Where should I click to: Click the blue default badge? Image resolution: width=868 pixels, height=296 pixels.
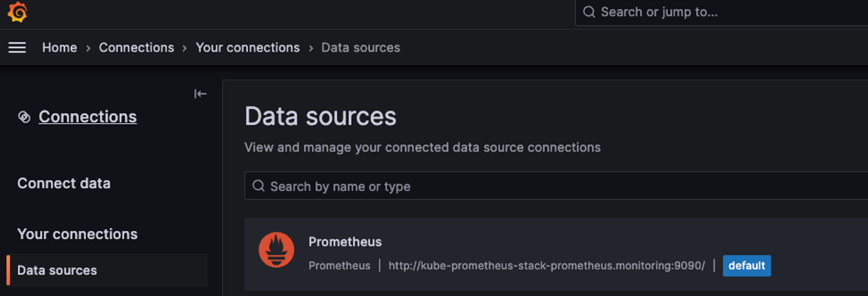coord(746,266)
